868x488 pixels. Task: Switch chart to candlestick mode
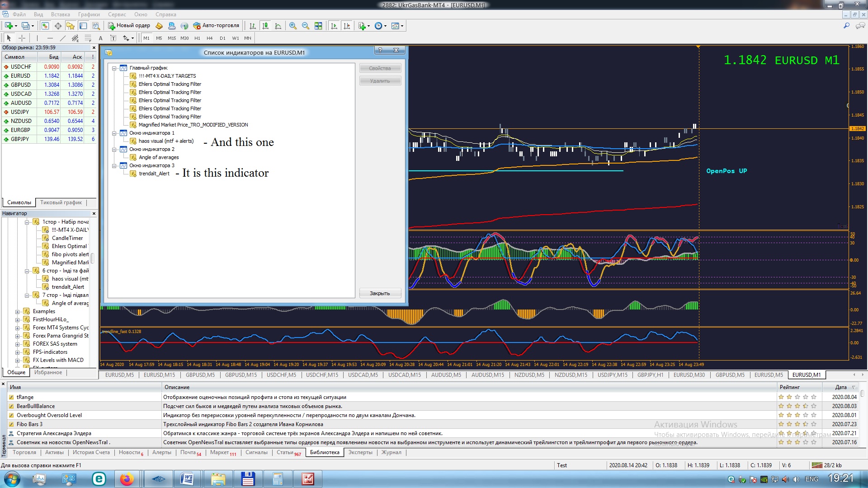(x=265, y=26)
